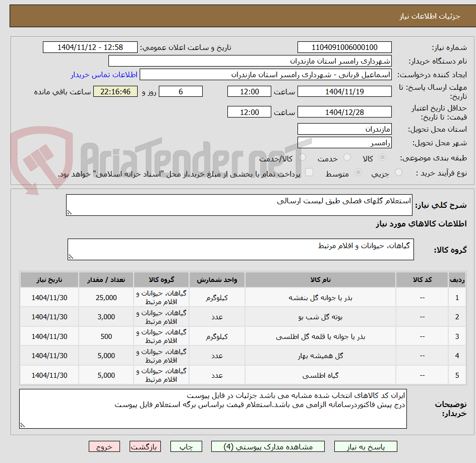Click the resize handle of the شرح کلی نیاز box
This screenshot has height=463, width=476.
click(70, 212)
